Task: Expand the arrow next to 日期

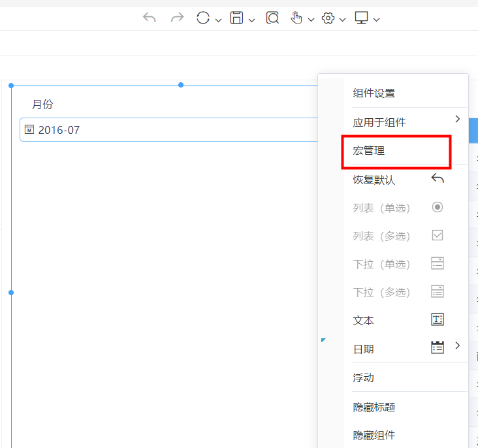Action: click(x=457, y=345)
